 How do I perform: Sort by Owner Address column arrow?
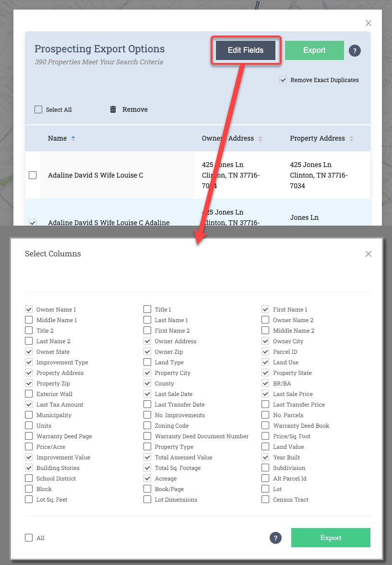(x=261, y=139)
